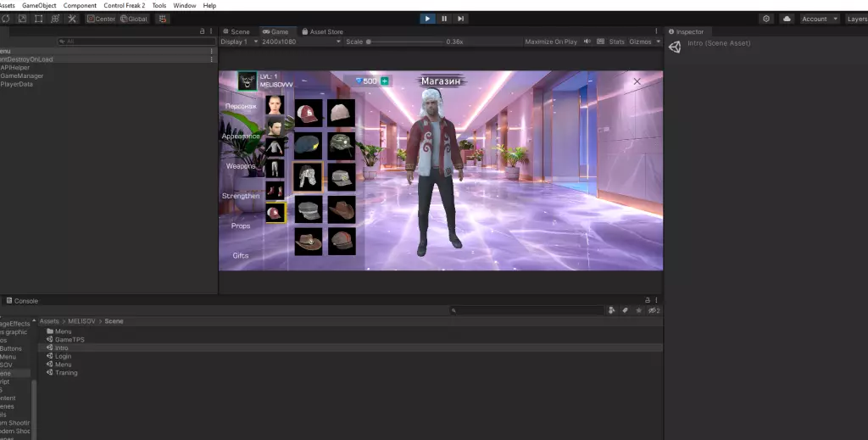This screenshot has width=868, height=440.
Task: Switch to the Scene tab
Action: 238,31
